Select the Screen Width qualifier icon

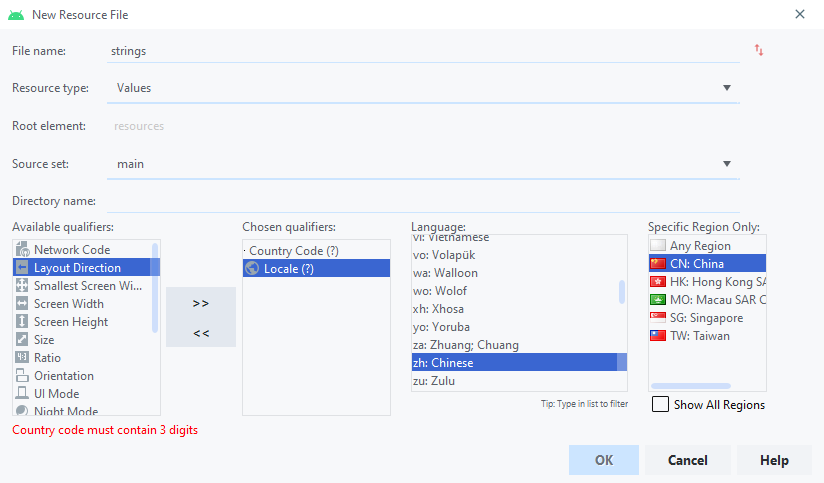(x=22, y=304)
